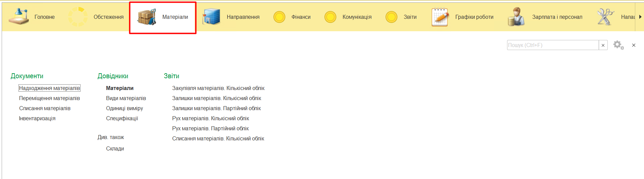Open the Специфікації reference list
Image resolution: width=644 pixels, height=179 pixels.
[122, 118]
